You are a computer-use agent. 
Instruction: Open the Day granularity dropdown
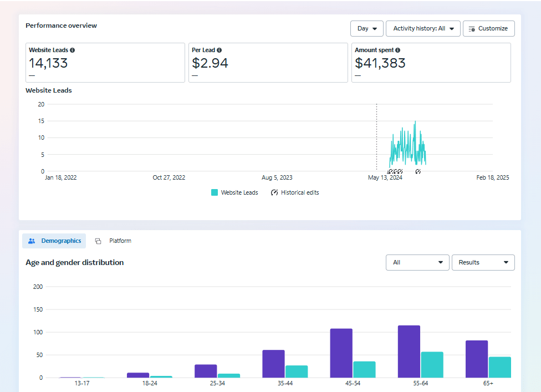366,29
